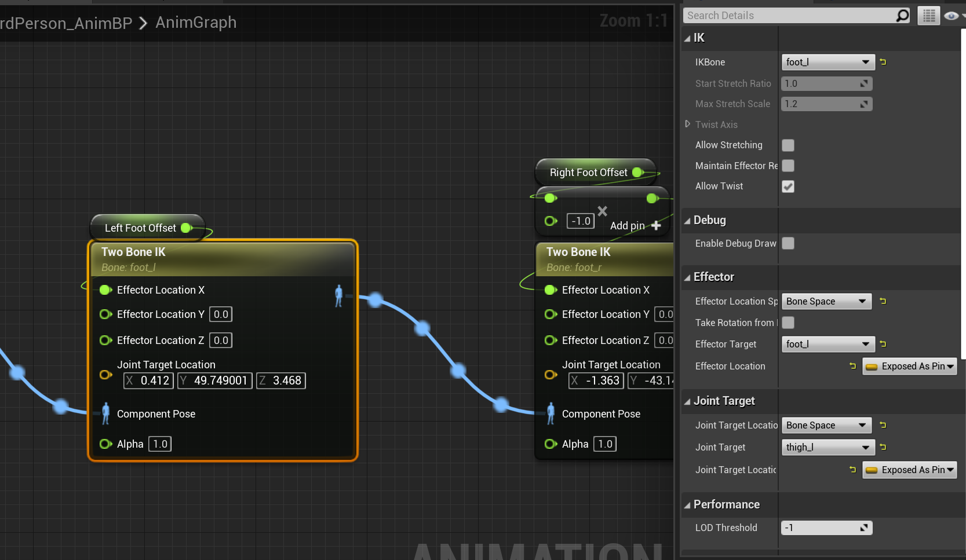The width and height of the screenshot is (966, 560).
Task: Select the foot_l Two Bone IK title
Action: pyautogui.click(x=133, y=252)
